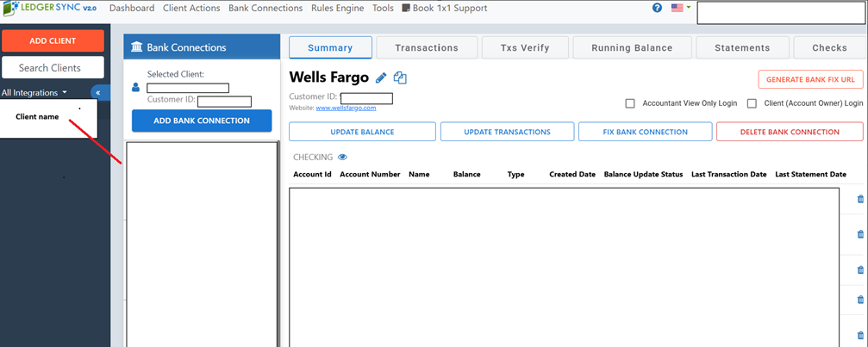The image size is (868, 347).
Task: Click the UPDATE TRANSACTIONS button
Action: 507,132
